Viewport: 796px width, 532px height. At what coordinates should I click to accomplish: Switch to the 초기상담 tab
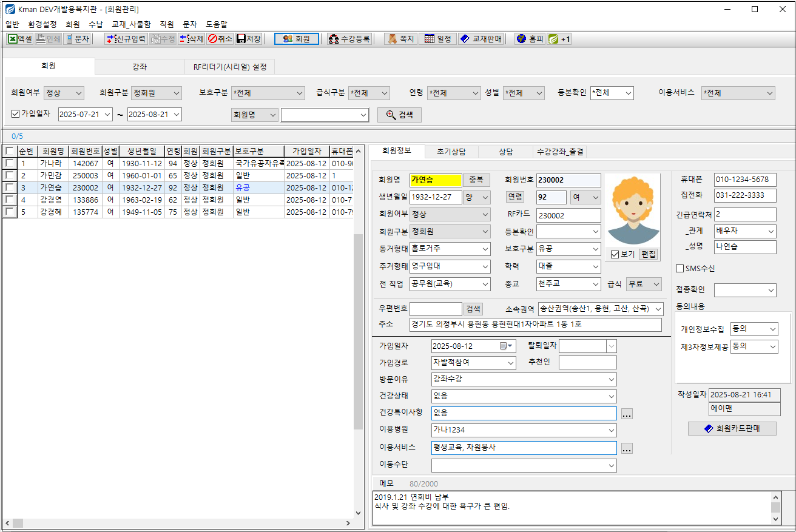coord(451,152)
